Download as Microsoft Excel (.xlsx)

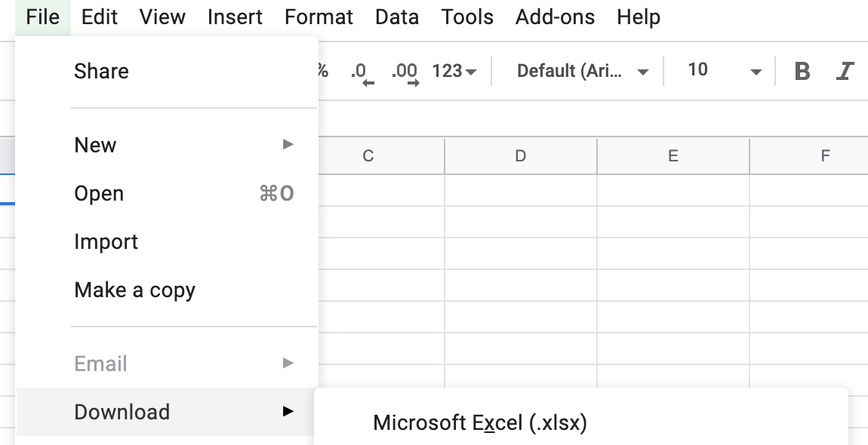click(480, 422)
